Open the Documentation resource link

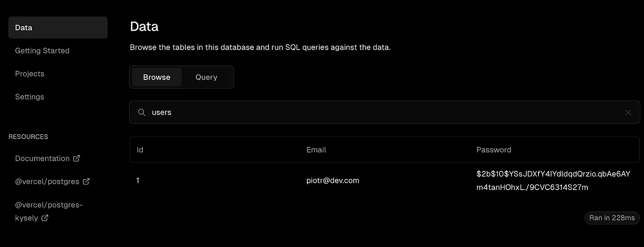coord(42,158)
